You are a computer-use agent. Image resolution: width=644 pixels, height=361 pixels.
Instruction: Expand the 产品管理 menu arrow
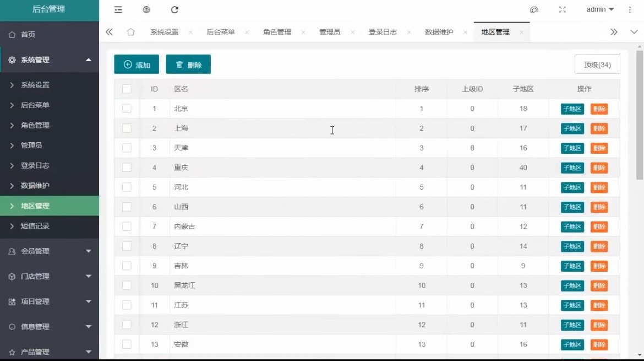(88, 352)
